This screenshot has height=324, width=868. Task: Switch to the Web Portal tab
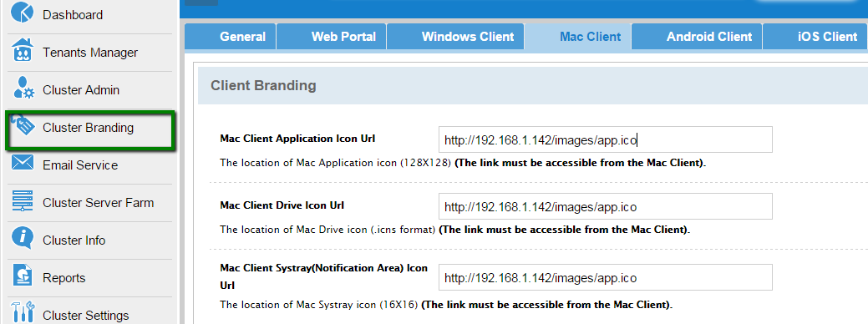331,37
